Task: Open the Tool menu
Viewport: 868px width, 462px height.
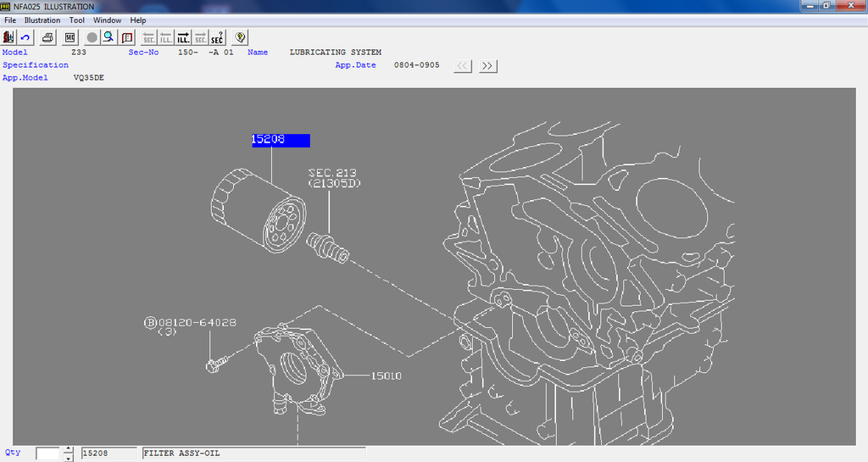Action: click(x=77, y=20)
